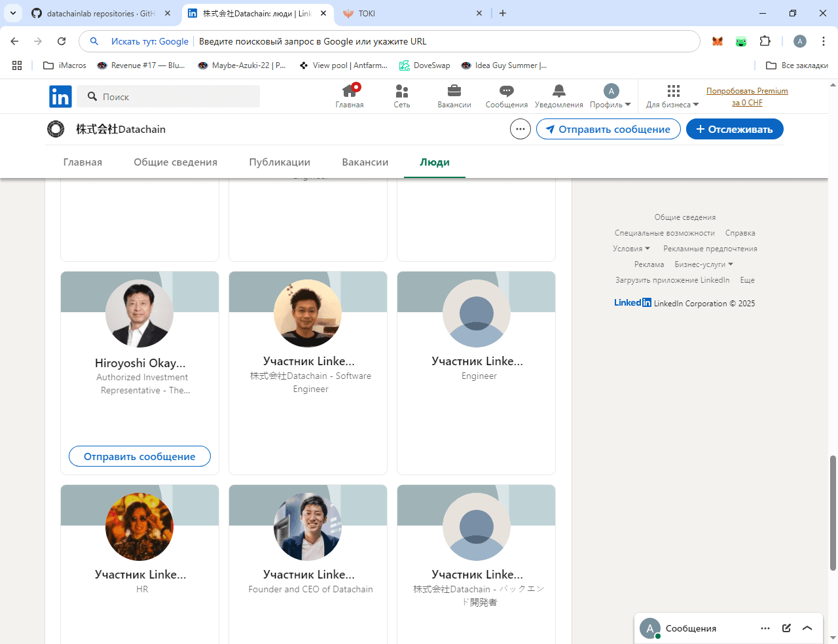Expand the Профиль menu
This screenshot has height=644, width=838.
610,96
